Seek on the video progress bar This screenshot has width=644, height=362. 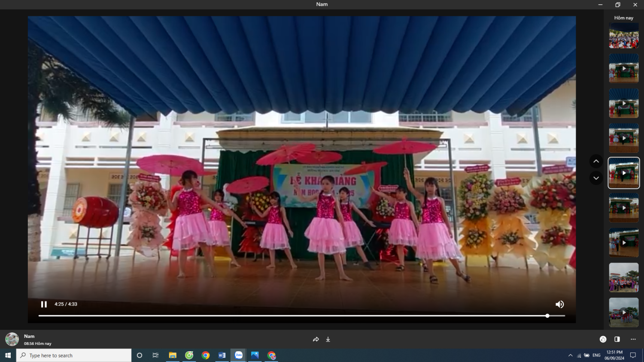301,316
